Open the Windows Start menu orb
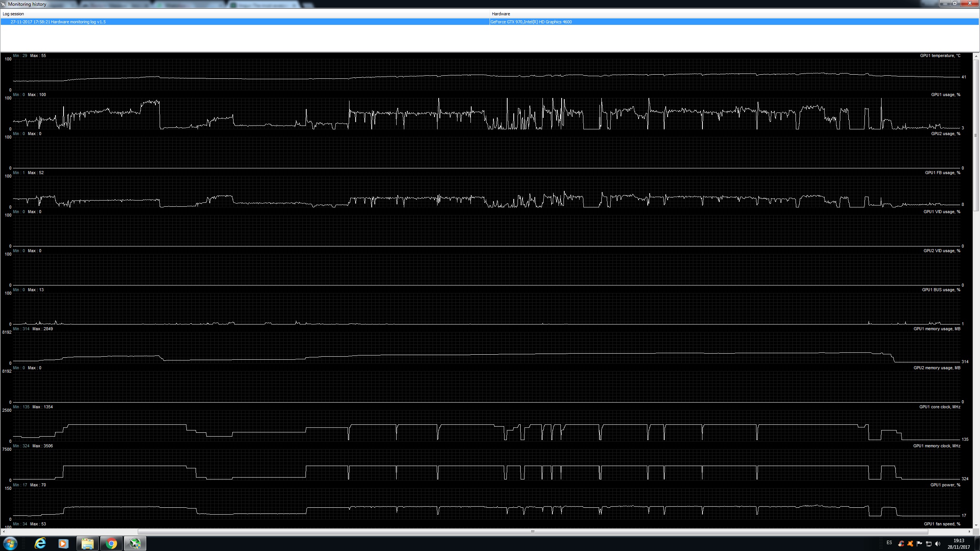Image resolution: width=980 pixels, height=551 pixels. point(10,543)
